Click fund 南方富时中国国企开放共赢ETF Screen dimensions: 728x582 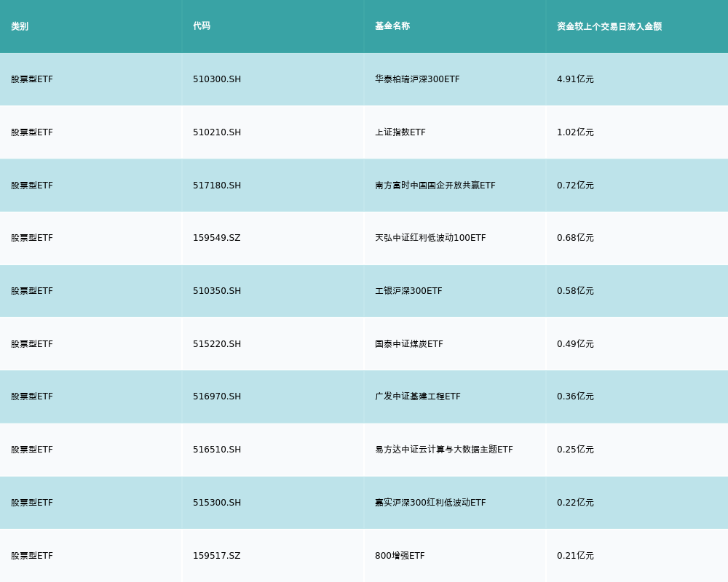coord(435,186)
